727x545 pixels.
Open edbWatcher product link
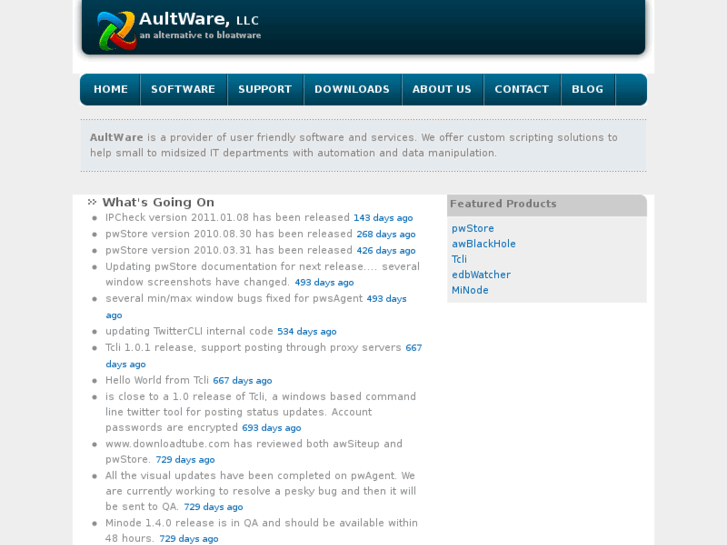coord(481,275)
